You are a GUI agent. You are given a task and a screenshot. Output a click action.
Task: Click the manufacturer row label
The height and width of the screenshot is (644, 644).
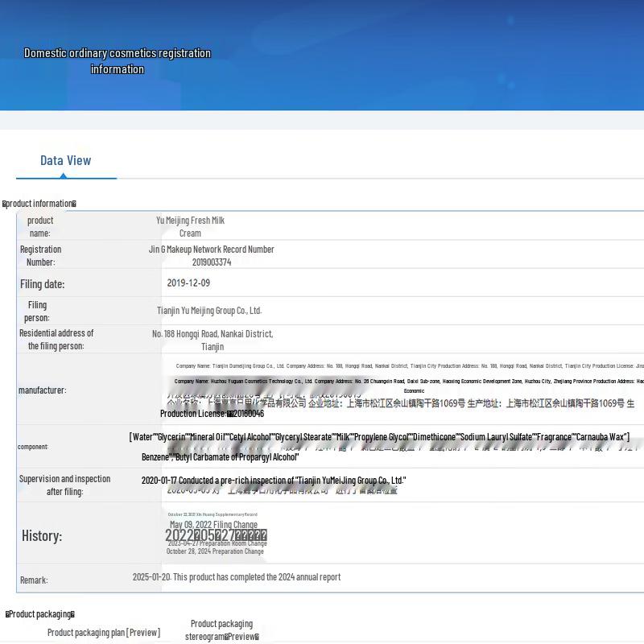pos(42,390)
